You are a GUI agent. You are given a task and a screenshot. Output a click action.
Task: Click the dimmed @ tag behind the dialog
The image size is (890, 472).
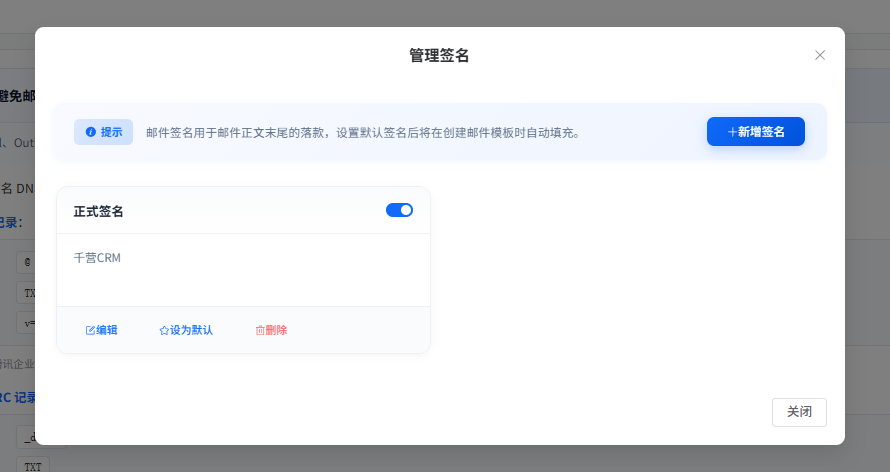coord(27,262)
